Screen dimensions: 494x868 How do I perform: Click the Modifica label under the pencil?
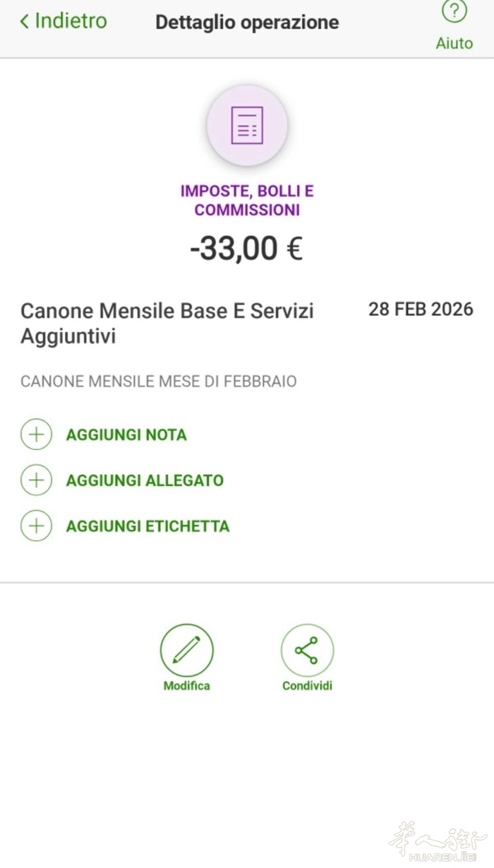point(186,686)
